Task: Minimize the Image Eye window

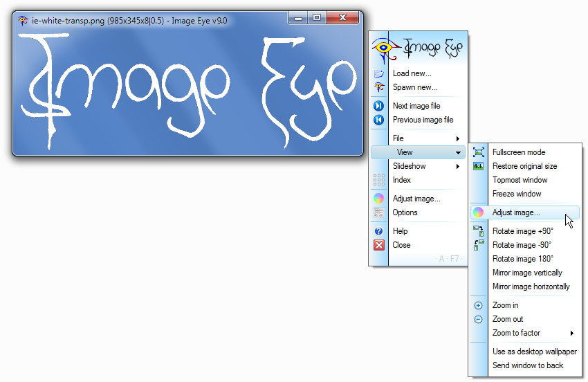Action: [299, 17]
